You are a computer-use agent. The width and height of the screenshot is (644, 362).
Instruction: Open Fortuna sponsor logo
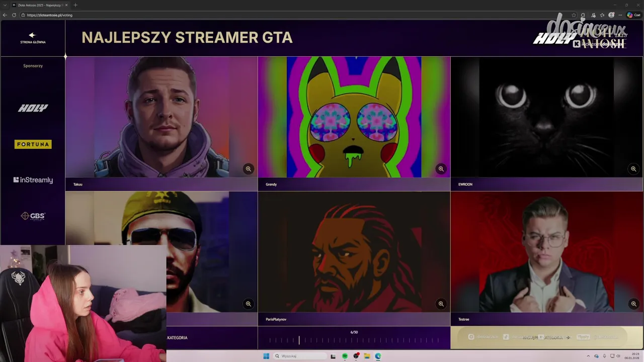(x=33, y=144)
